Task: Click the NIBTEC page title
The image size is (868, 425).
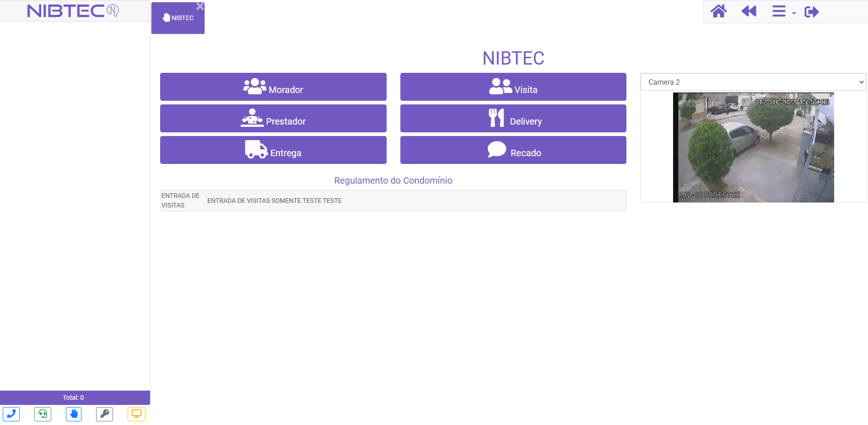Action: (x=513, y=58)
